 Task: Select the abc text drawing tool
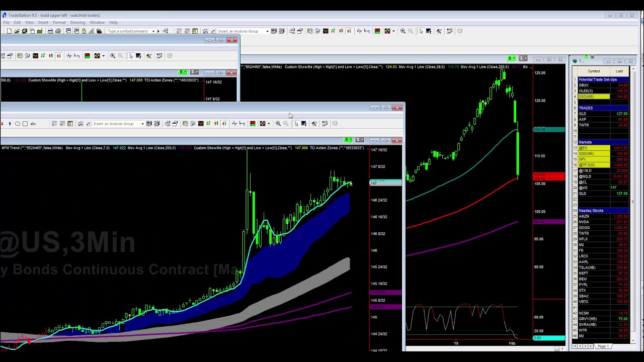(33, 123)
